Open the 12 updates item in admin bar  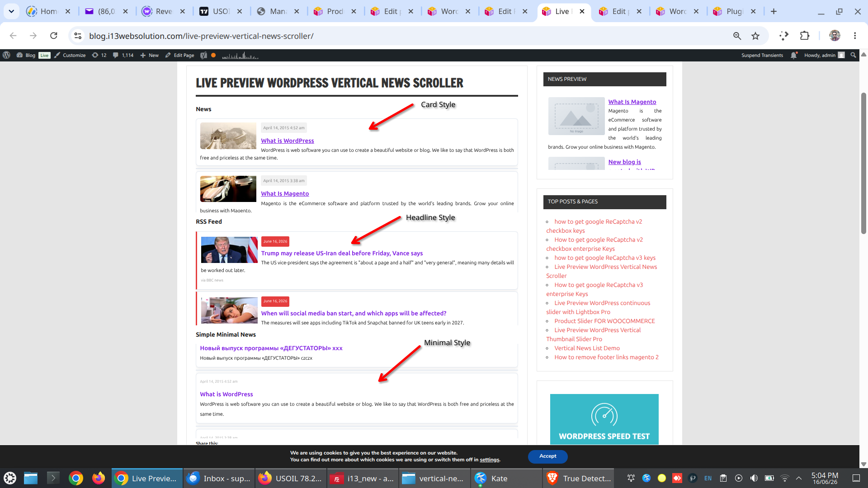click(x=99, y=55)
